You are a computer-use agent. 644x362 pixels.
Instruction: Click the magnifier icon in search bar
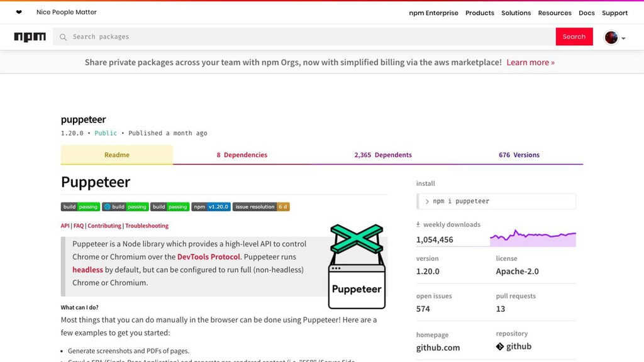click(x=63, y=37)
